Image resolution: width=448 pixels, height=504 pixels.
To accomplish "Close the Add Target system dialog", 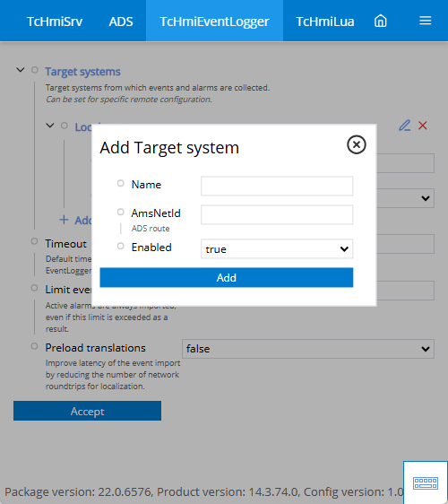I will [356, 144].
